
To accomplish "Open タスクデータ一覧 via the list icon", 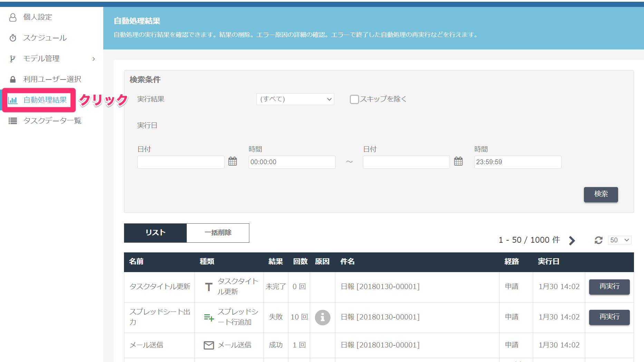I will point(13,121).
